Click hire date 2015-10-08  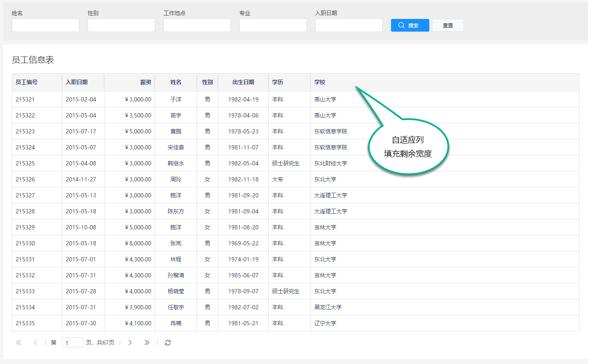(x=81, y=227)
